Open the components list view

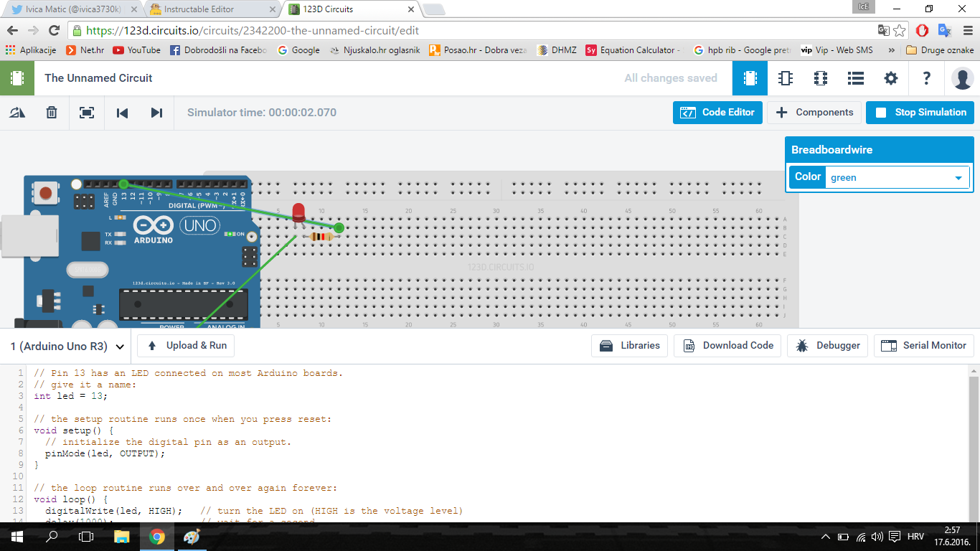[855, 78]
